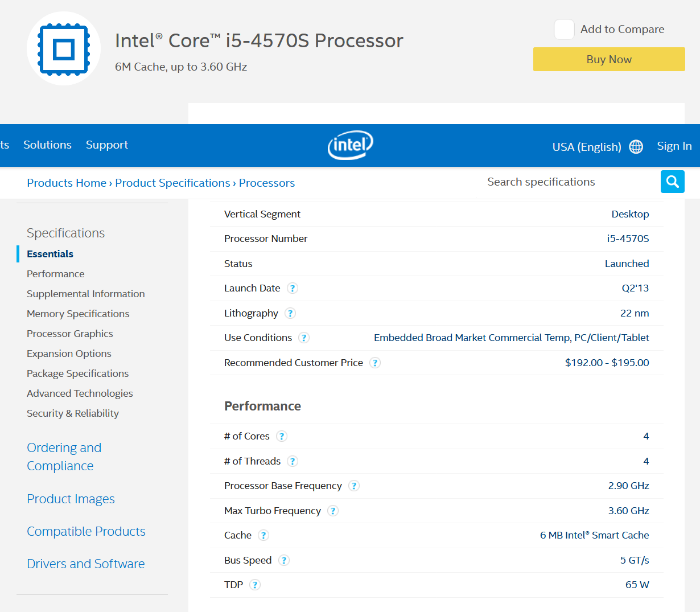Go to Product Specifications breadcrumb
Screen dimensions: 700x612
pyautogui.click(x=172, y=183)
